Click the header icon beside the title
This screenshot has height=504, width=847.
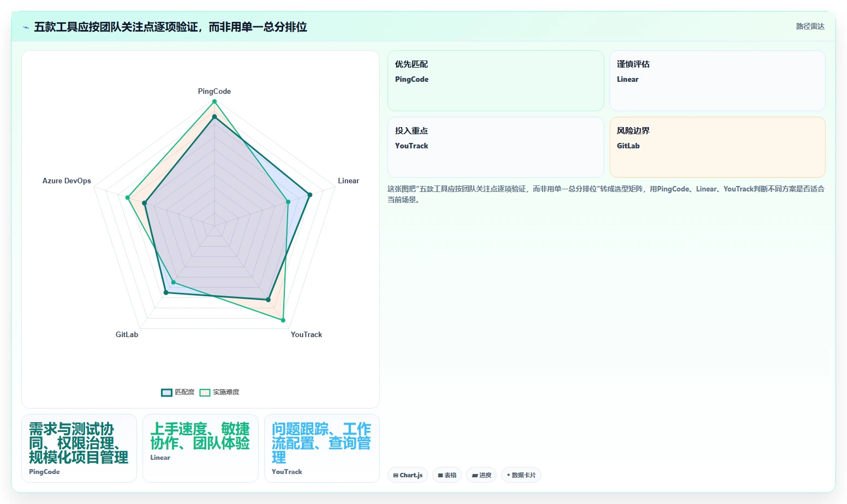tap(26, 27)
